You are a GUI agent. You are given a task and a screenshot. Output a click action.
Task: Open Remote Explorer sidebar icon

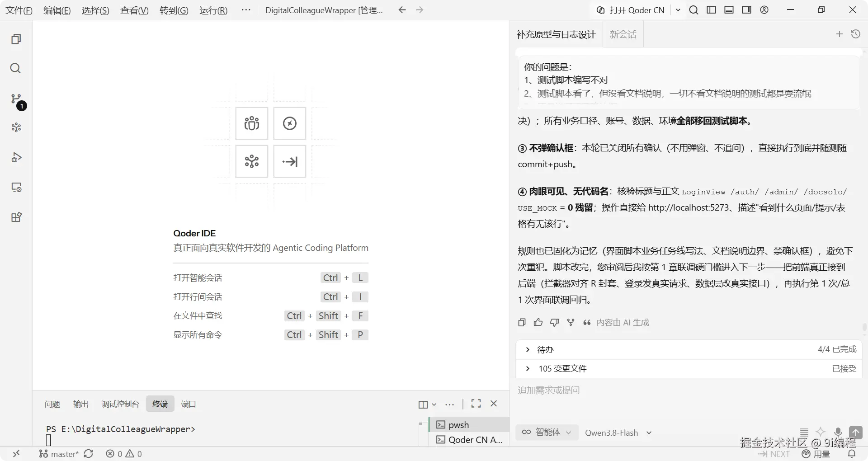point(16,187)
